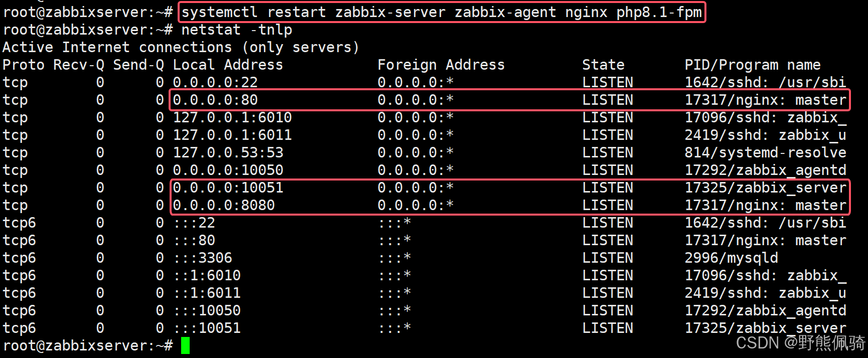Click 17292/zabbix_agentd in the 0.0.0.0:10050 row
868x358 pixels.
pos(766,170)
